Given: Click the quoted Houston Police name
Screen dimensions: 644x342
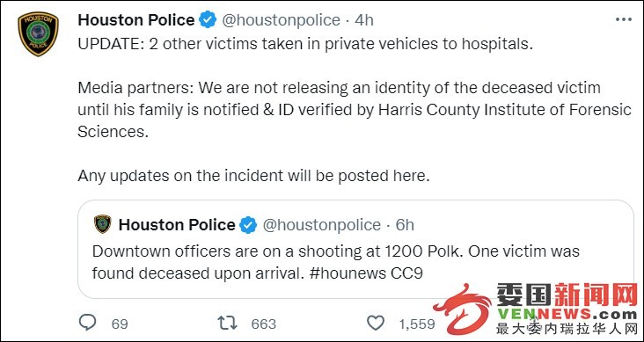Looking at the screenshot, I should (177, 224).
